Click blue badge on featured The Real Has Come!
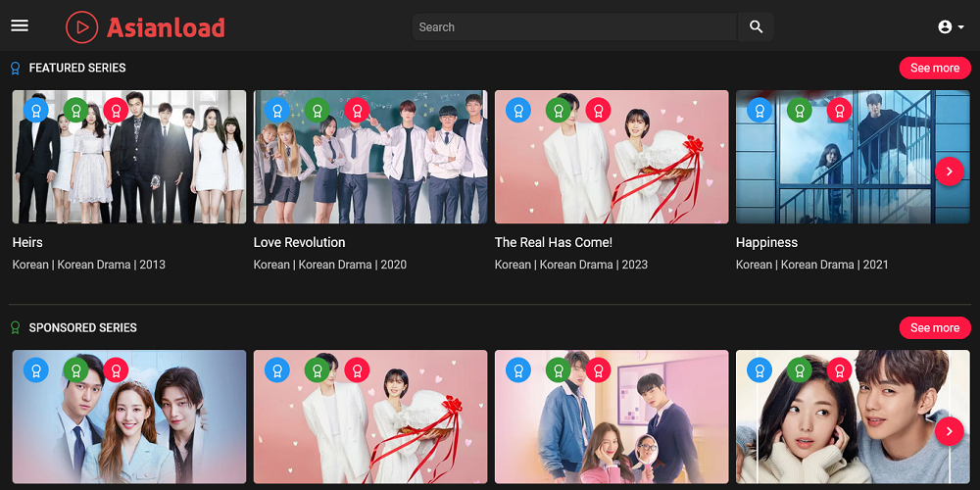The image size is (980, 490). click(518, 110)
